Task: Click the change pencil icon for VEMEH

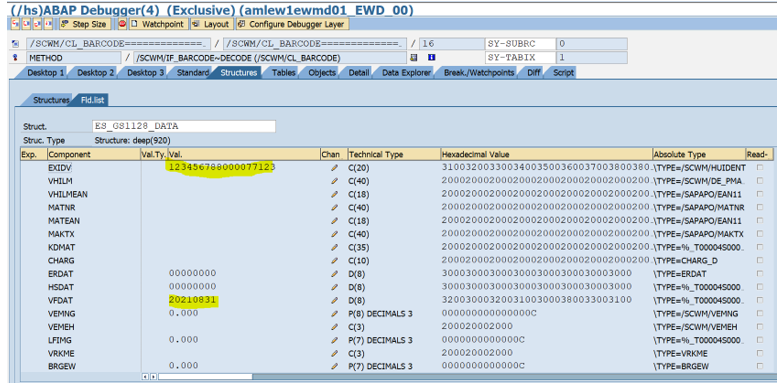Action: [x=334, y=327]
